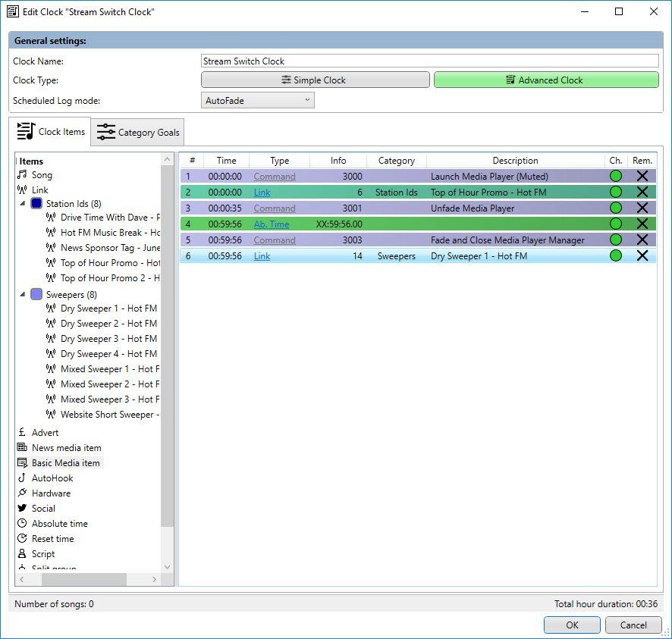The width and height of the screenshot is (672, 639).
Task: Click antenna icon beside Dry Sweeper 2
Action: pos(51,324)
